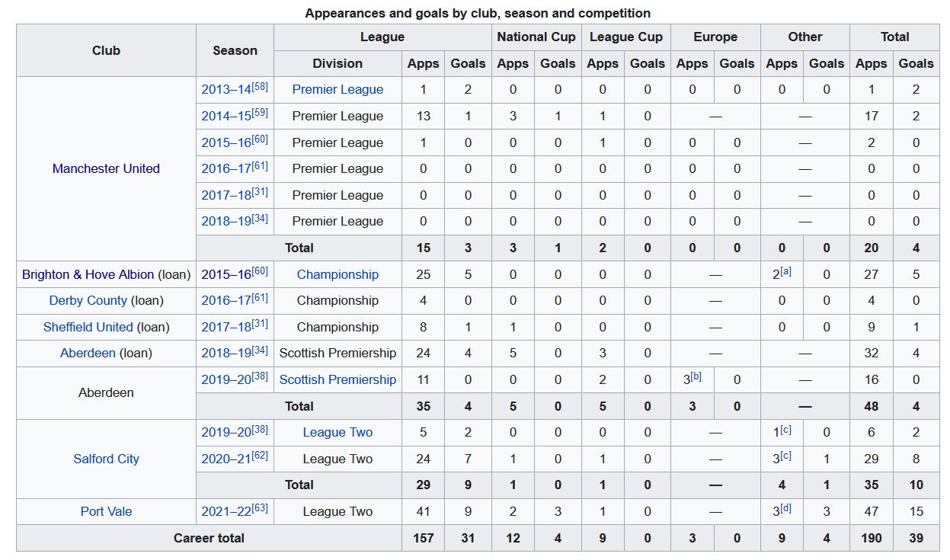This screenshot has width=950, height=560.
Task: Click the Championship division link
Action: click(x=337, y=274)
